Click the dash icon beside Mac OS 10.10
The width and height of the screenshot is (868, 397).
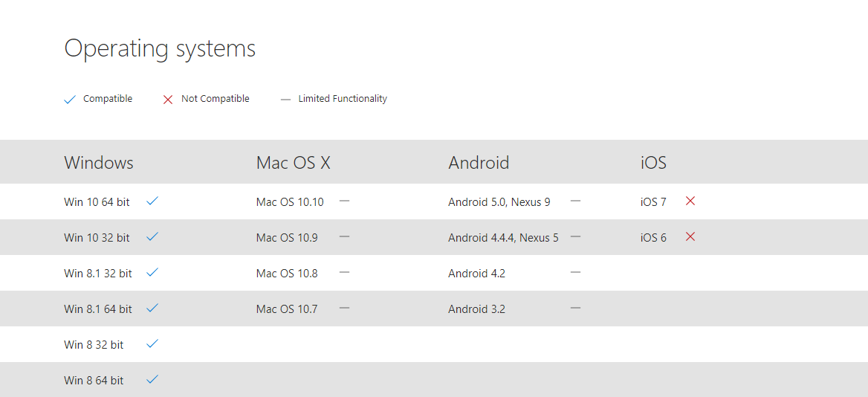(x=344, y=201)
